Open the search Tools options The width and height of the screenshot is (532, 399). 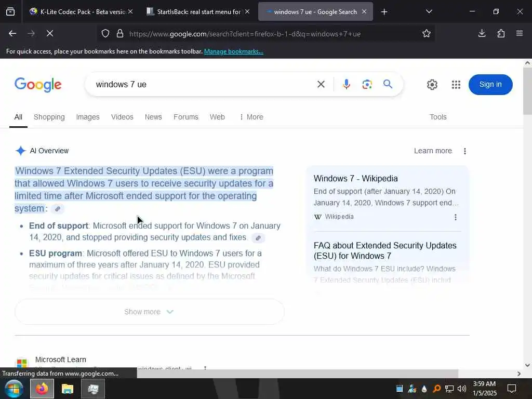coord(438,117)
